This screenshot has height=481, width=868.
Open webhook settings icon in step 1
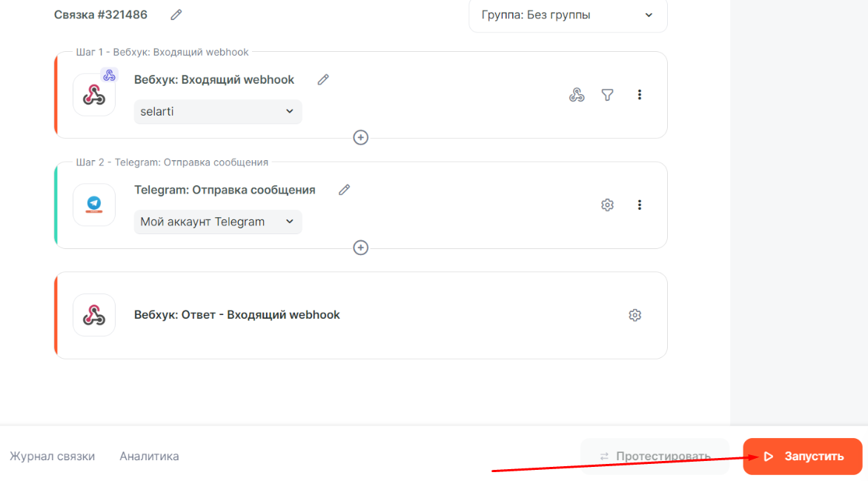pyautogui.click(x=577, y=95)
